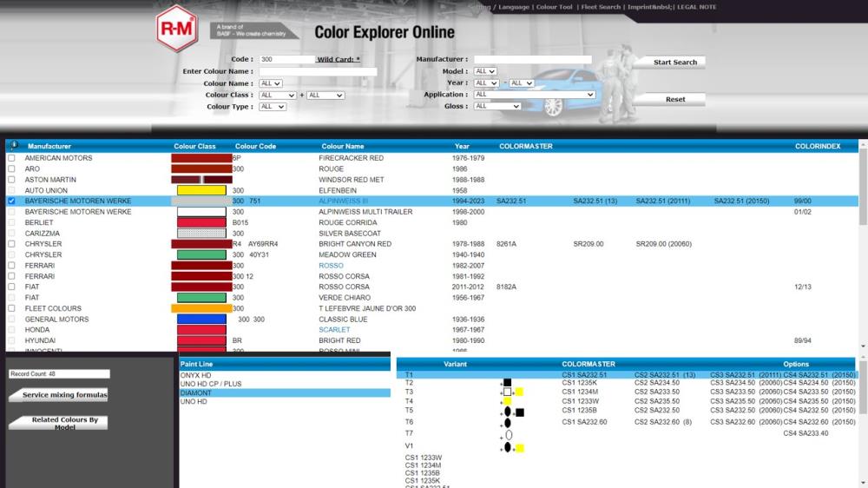Click the white square indicator in variant T3
This screenshot has width=868, height=488.
pyautogui.click(x=507, y=392)
